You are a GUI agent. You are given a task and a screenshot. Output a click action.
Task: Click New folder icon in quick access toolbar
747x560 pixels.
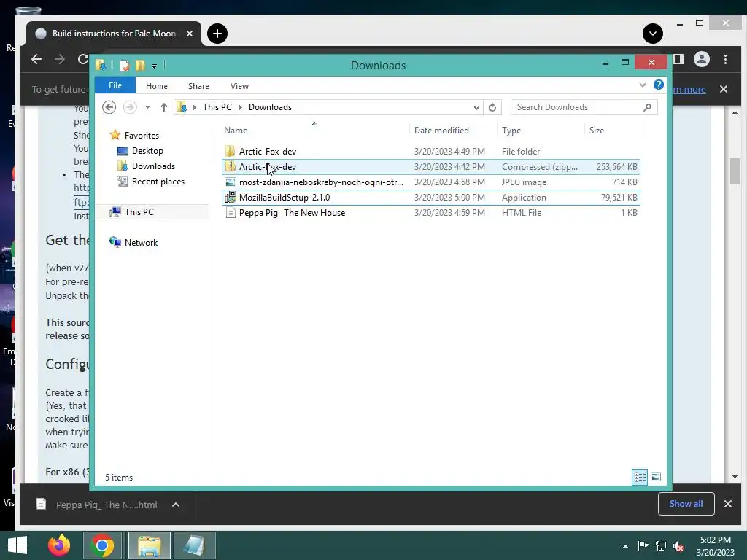tap(140, 65)
